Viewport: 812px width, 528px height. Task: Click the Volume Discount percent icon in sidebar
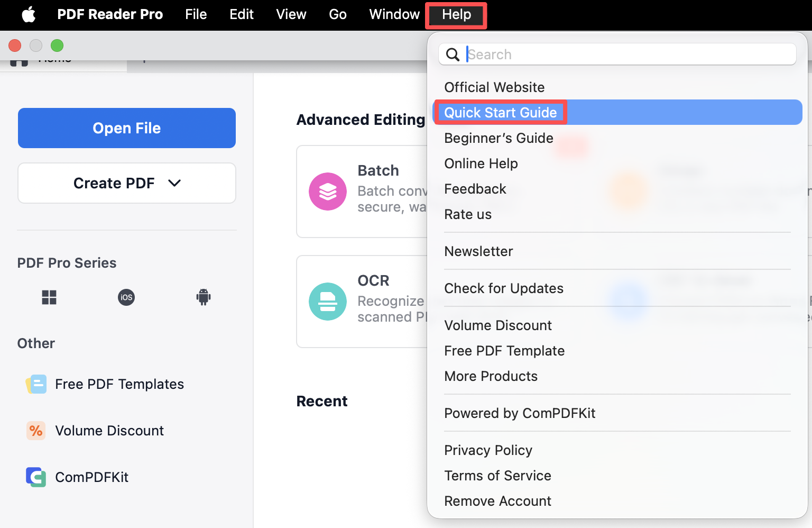tap(36, 431)
